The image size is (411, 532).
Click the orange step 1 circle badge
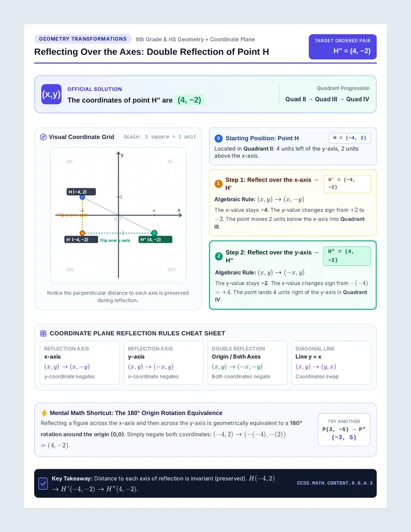219,184
